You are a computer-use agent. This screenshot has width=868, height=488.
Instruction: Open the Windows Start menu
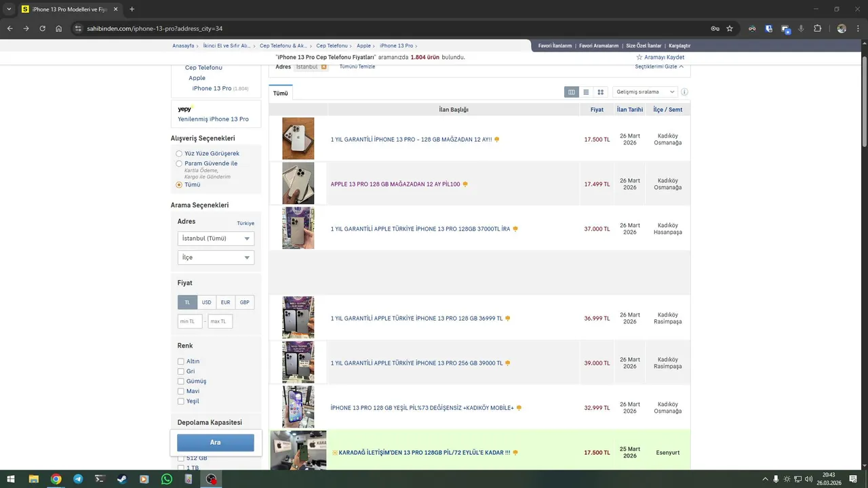point(11,479)
